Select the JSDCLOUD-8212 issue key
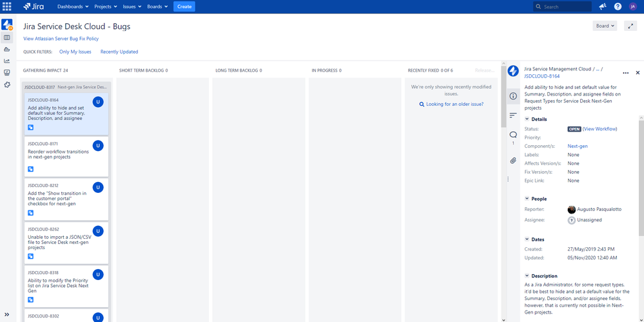The image size is (644, 322). click(x=43, y=185)
